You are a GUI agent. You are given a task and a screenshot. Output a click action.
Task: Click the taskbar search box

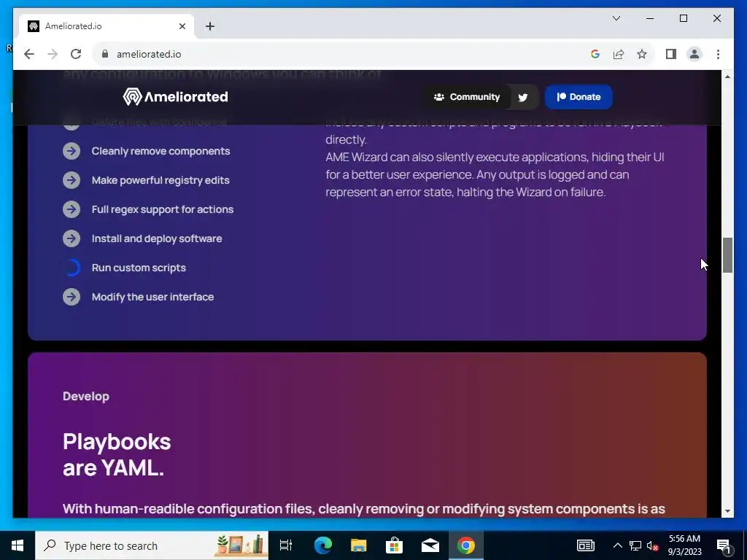tap(152, 545)
